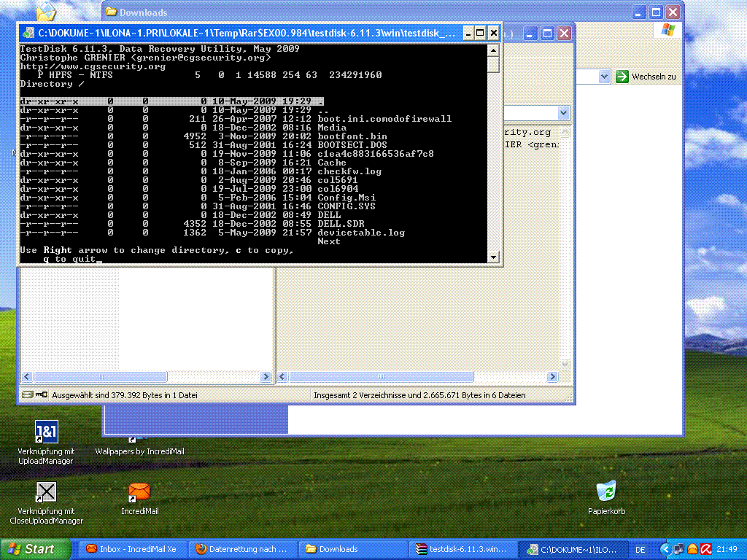The height and width of the screenshot is (560, 747).
Task: Click the Next label in the console
Action: [329, 241]
